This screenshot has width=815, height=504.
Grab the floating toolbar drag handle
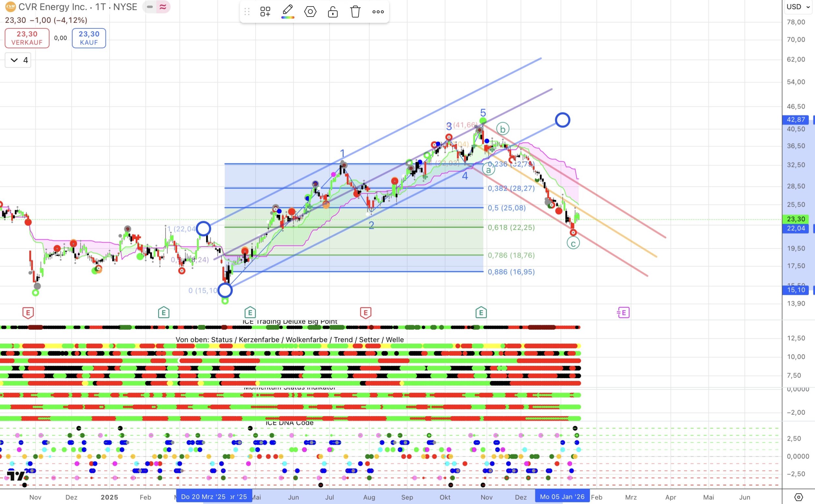click(247, 12)
